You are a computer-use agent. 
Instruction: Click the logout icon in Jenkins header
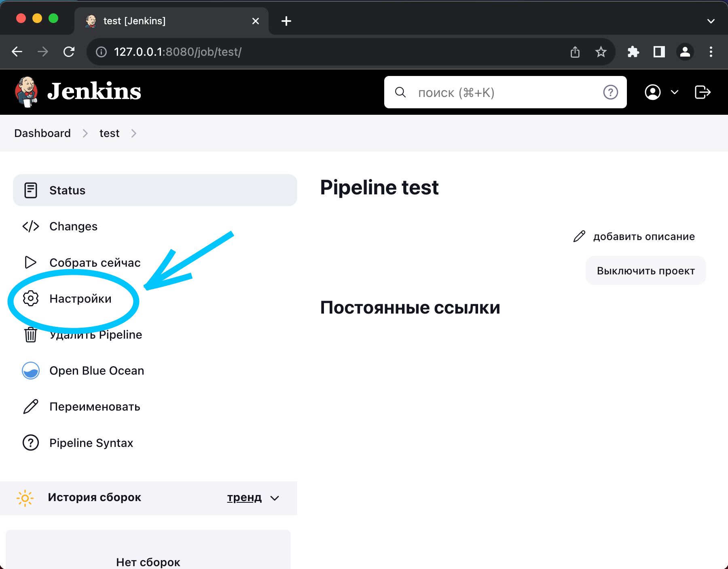(703, 92)
